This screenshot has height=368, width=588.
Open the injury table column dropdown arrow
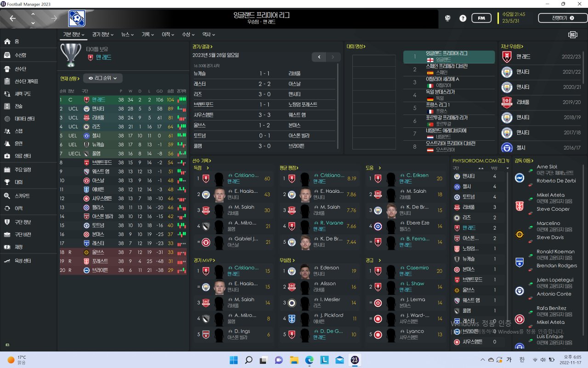[508, 168]
